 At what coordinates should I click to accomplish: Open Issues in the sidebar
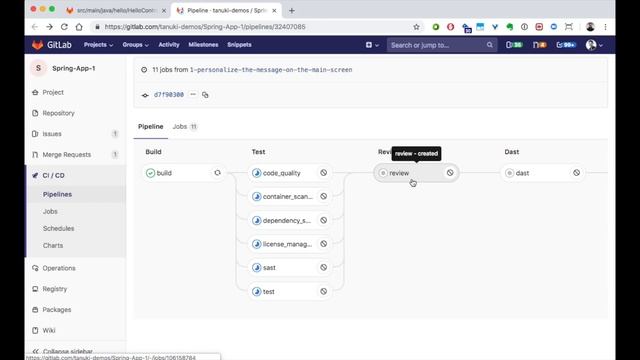coord(52,134)
